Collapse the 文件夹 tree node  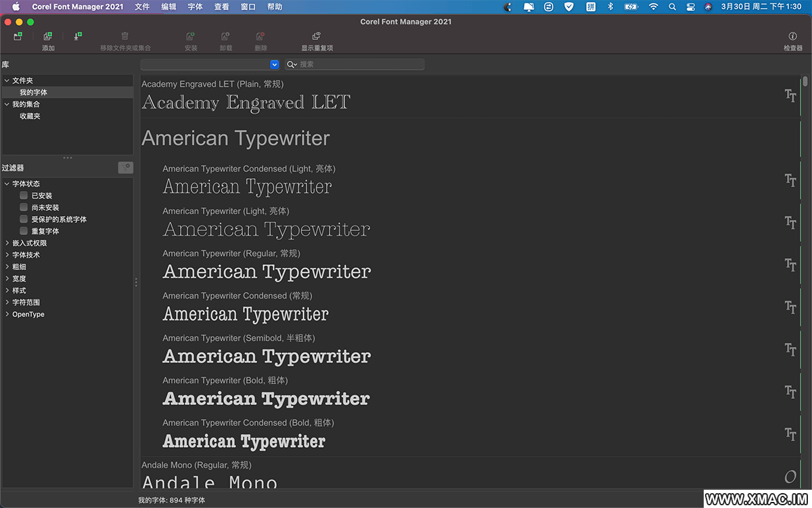click(7, 81)
